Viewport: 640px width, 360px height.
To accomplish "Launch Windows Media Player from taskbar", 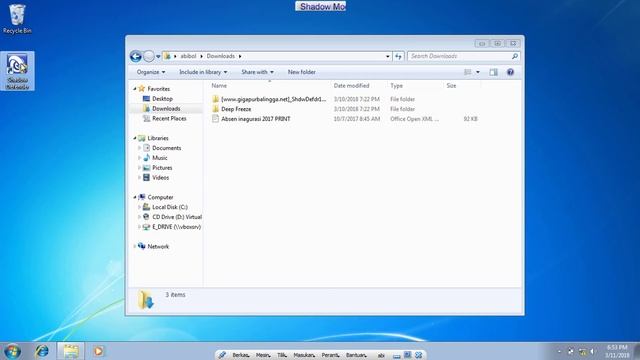I will pos(98,351).
